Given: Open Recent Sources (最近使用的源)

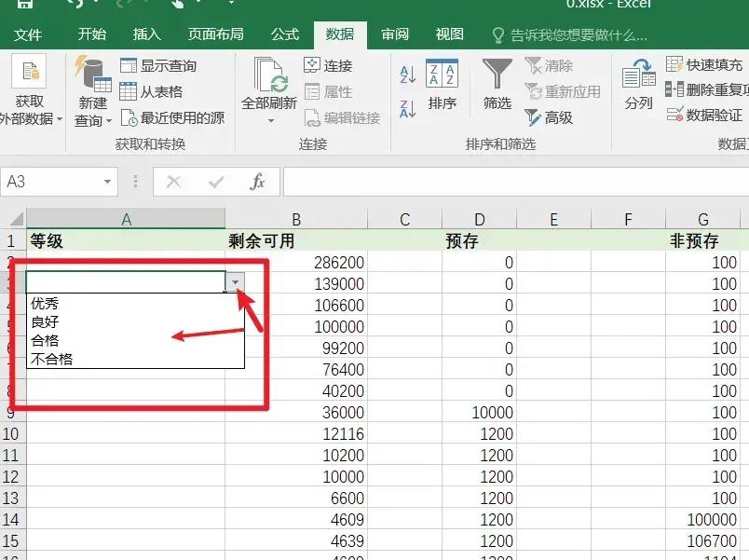Looking at the screenshot, I should [x=172, y=117].
